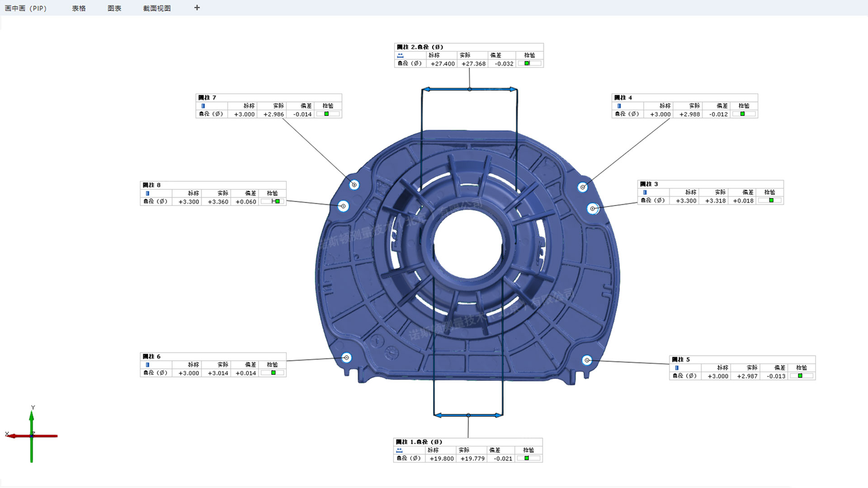Click the tolerance bar in the 圆柱 3 label
This screenshot has width=868, height=488.
770,201
